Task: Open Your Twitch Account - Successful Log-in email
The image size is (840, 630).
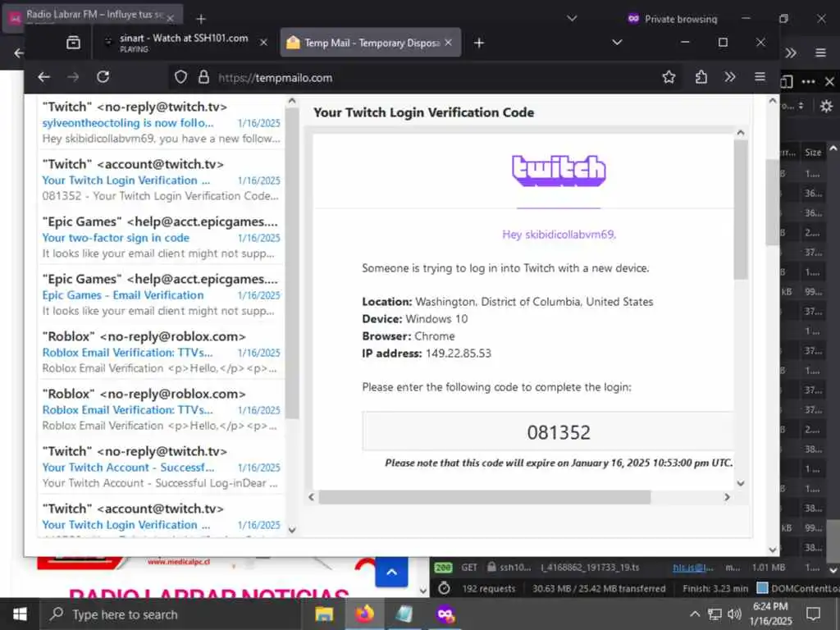Action: point(161,467)
